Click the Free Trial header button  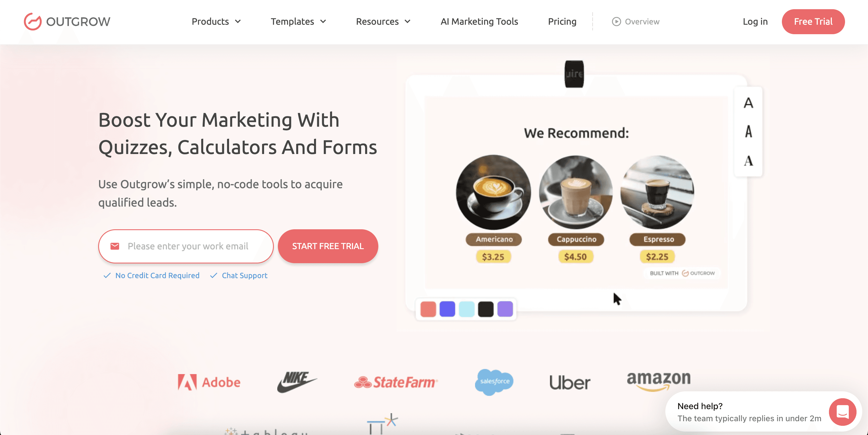coord(813,22)
